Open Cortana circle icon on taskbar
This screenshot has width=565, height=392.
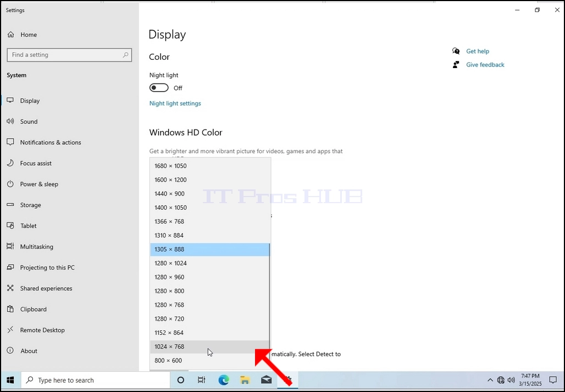click(x=181, y=380)
